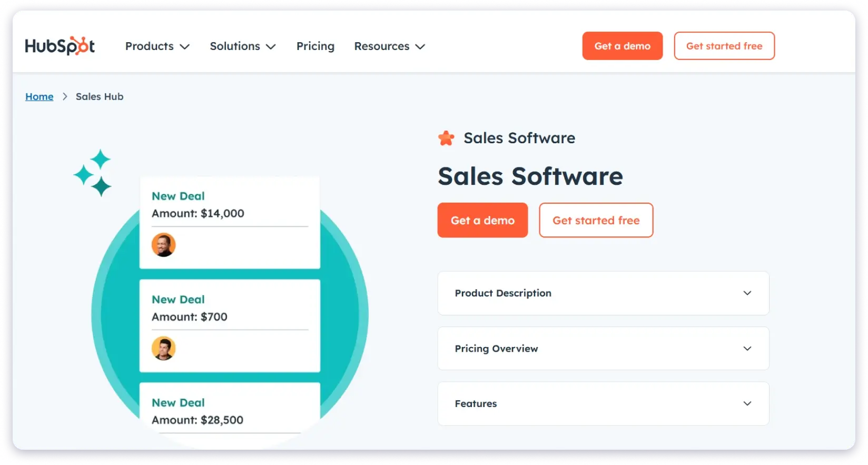Go to the Pricing page
Image resolution: width=868 pixels, height=465 pixels.
tap(315, 46)
